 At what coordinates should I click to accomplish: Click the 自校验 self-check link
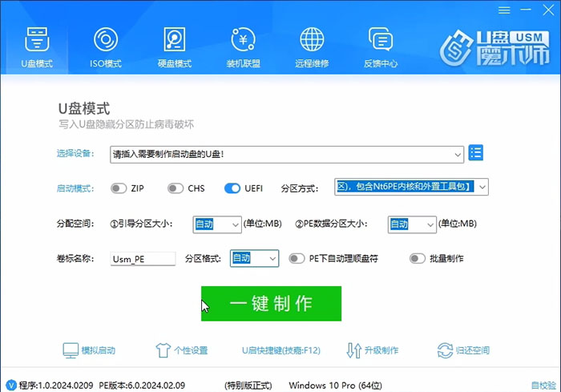(x=543, y=386)
